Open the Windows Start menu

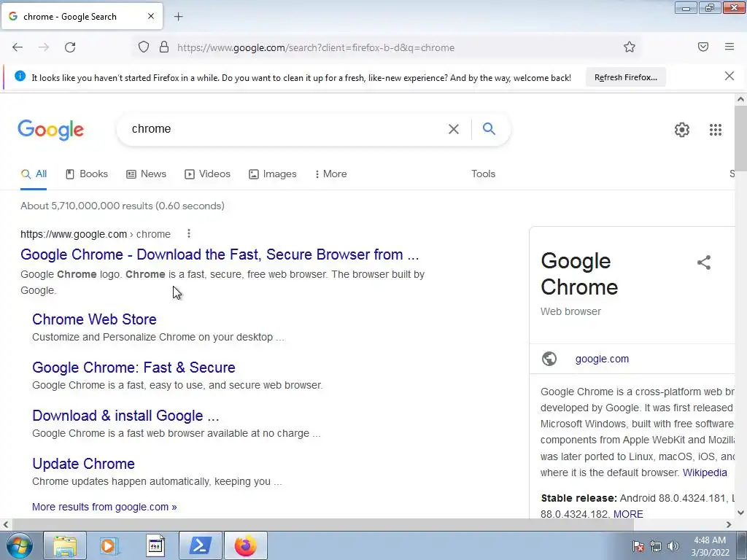[x=18, y=545]
